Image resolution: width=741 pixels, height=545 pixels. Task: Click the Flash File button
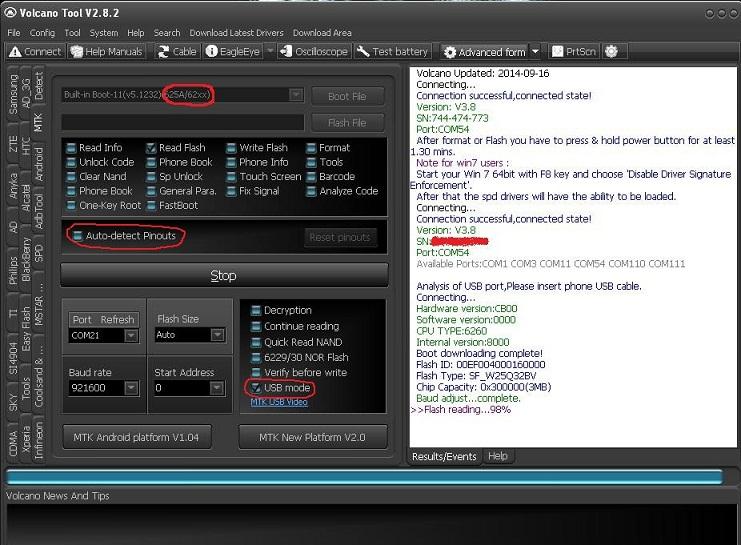click(x=347, y=123)
